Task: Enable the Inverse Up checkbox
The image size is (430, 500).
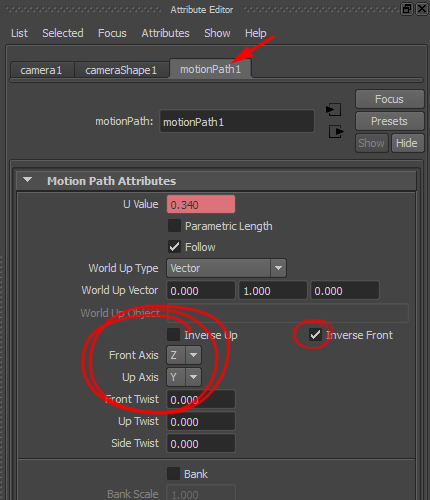Action: (174, 335)
